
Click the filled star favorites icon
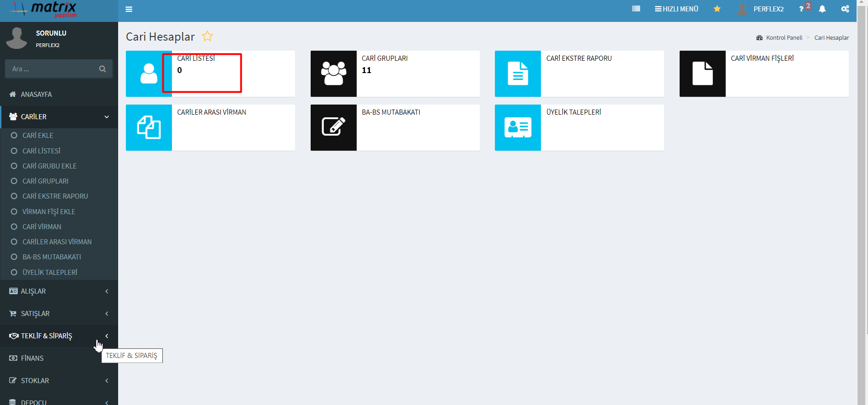(x=717, y=9)
